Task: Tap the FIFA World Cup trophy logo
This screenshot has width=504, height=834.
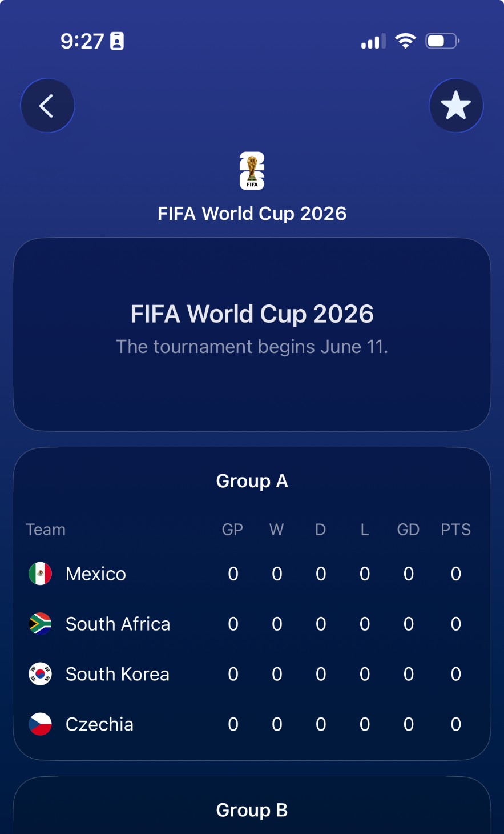Action: click(252, 170)
